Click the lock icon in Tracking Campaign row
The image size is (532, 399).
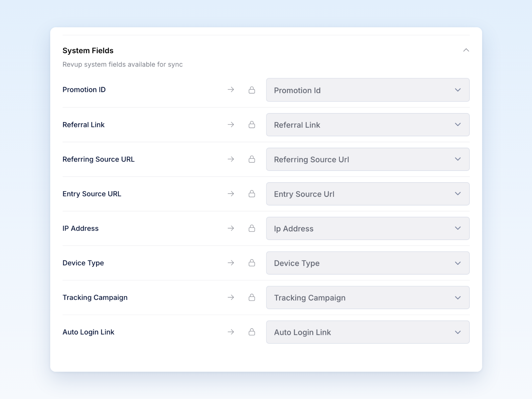pyautogui.click(x=252, y=298)
